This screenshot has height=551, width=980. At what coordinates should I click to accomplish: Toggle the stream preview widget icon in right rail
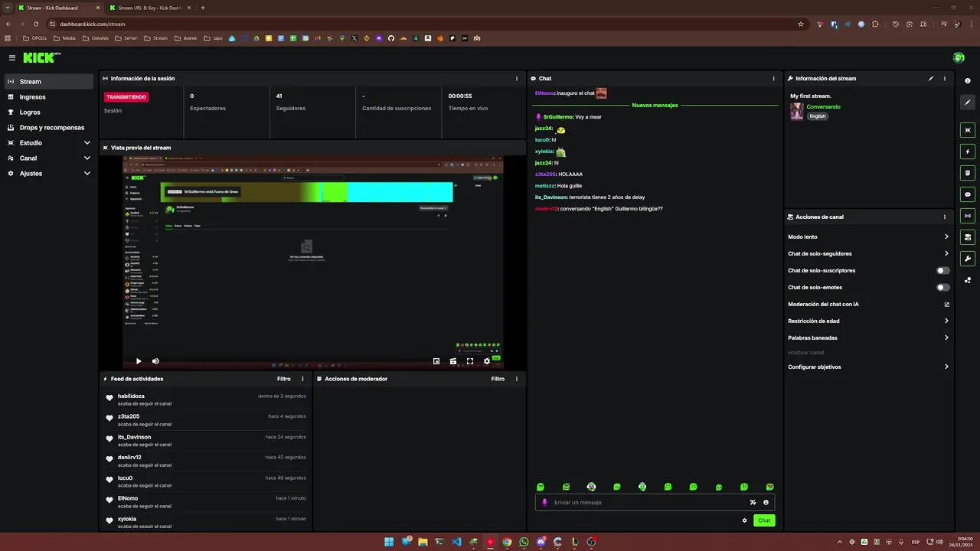pos(968,130)
